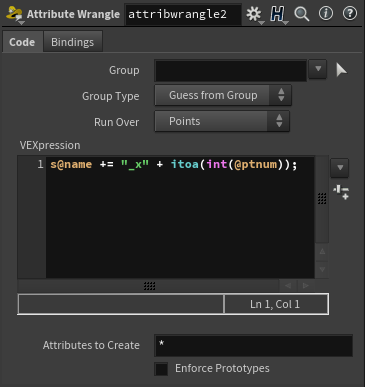Screen dimensions: 365x387
Task: Click the editor scroll right arrow
Action: (305, 286)
